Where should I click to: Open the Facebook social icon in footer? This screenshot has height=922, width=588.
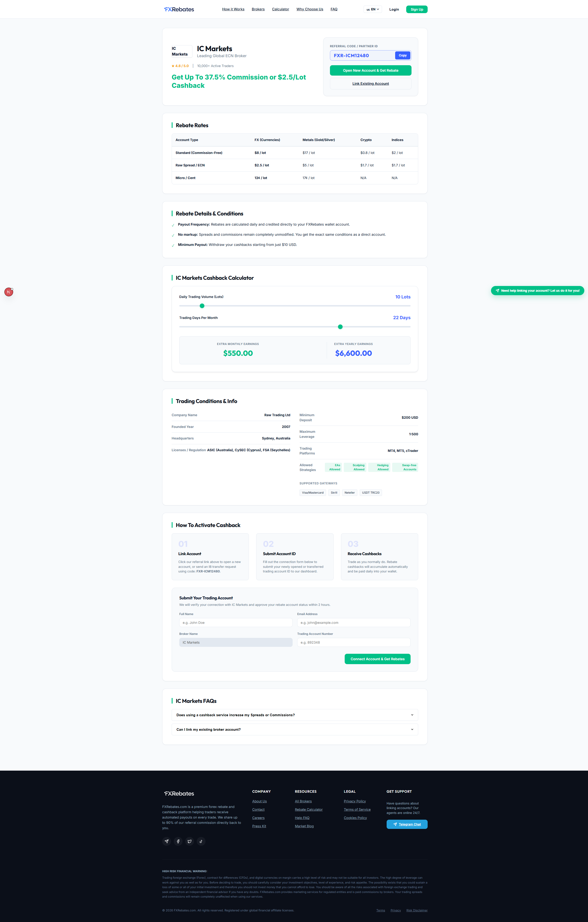click(178, 841)
